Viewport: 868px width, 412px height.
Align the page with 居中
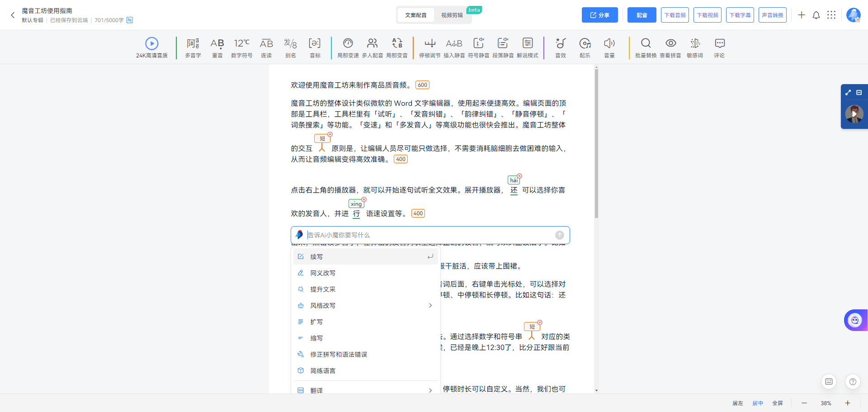point(758,403)
